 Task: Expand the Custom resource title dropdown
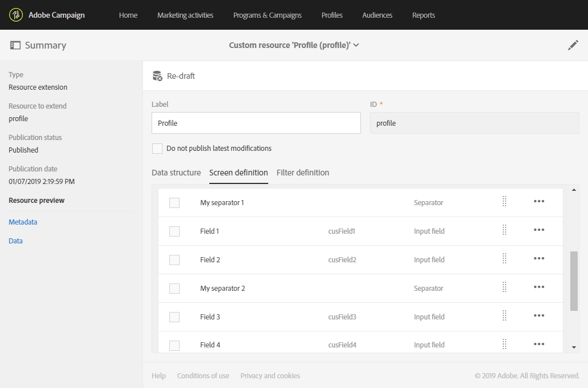click(356, 45)
